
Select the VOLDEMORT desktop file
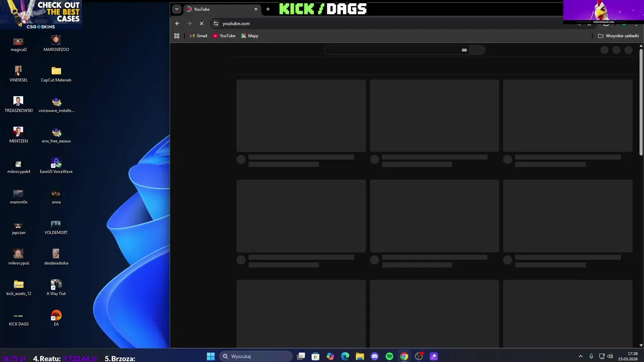(x=56, y=227)
